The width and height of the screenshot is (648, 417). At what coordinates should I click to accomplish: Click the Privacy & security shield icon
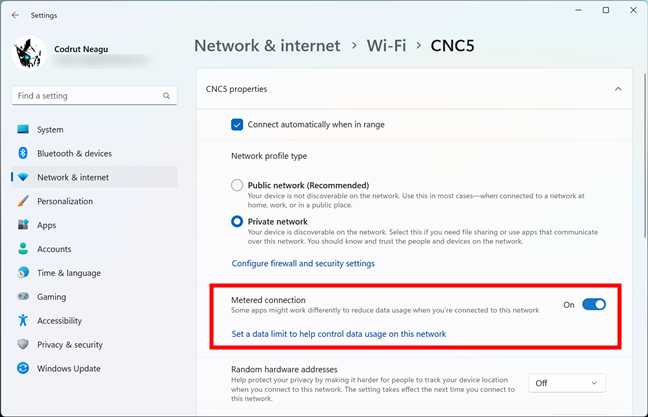(23, 344)
